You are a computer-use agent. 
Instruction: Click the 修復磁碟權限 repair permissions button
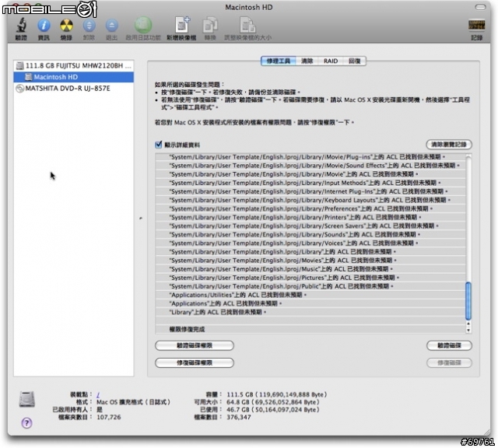pyautogui.click(x=195, y=362)
